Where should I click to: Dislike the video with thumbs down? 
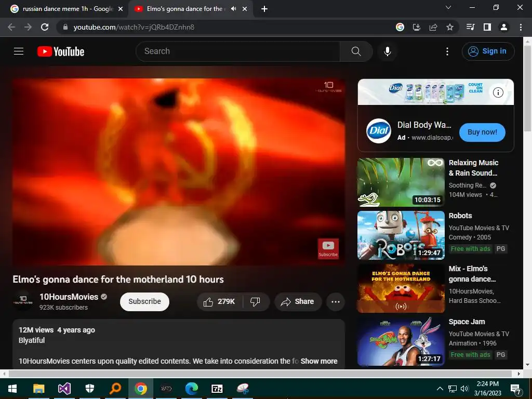tap(255, 302)
